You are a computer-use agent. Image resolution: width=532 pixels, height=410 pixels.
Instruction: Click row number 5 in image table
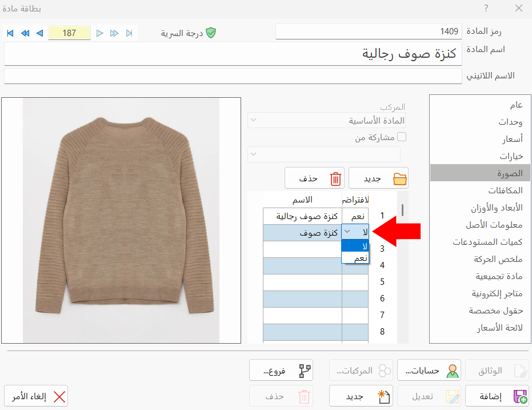coord(382,282)
